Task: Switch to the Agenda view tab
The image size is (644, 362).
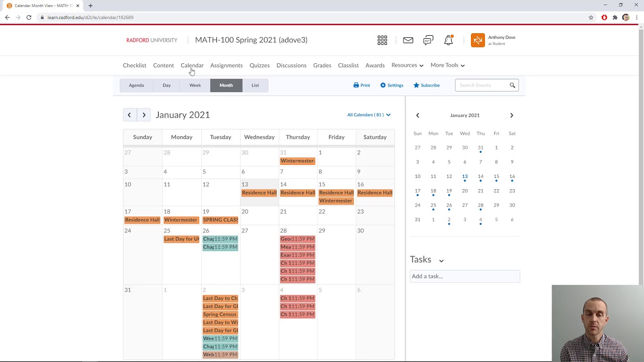Action: [x=136, y=85]
